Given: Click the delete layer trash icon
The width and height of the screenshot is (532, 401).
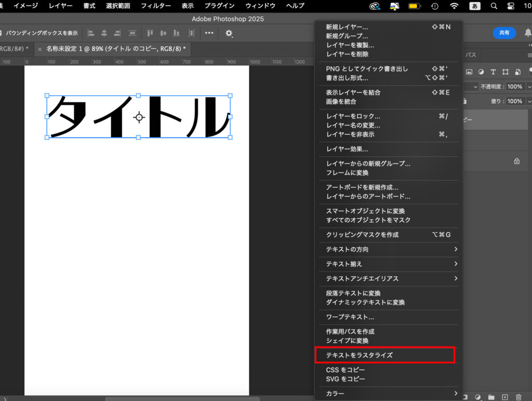Looking at the screenshot, I should (518, 397).
